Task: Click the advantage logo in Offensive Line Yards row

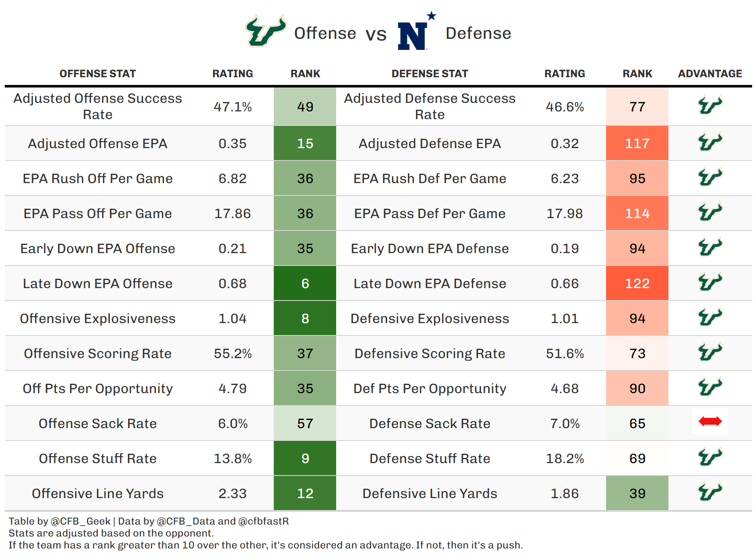Action: [710, 493]
